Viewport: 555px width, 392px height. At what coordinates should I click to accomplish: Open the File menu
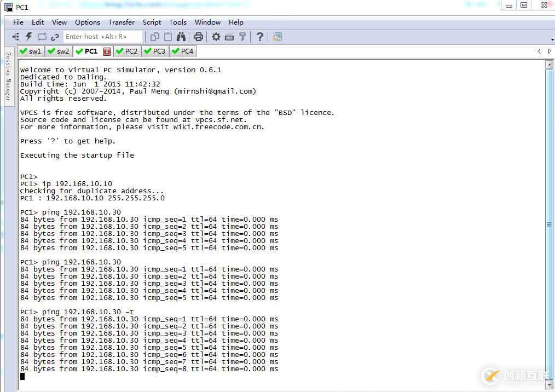point(19,22)
